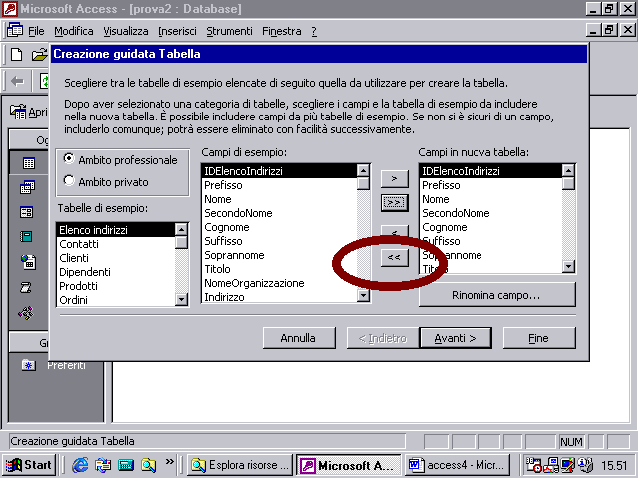
Task: Select Dipendenti in sample tables list
Action: coord(116,272)
